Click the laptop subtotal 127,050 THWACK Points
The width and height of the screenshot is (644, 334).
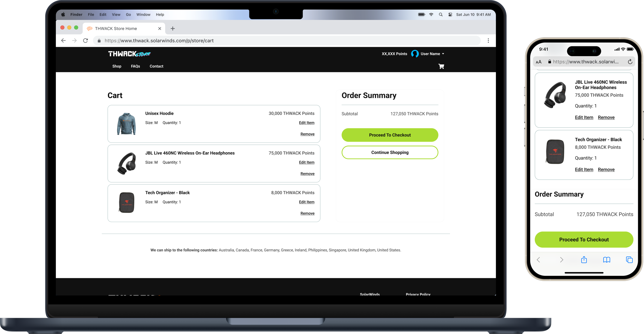414,114
